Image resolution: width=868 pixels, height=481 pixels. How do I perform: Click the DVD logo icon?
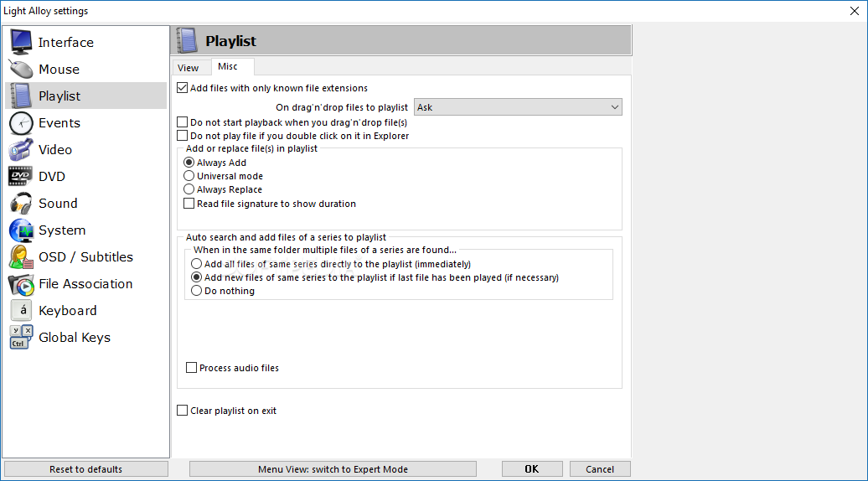click(x=20, y=177)
